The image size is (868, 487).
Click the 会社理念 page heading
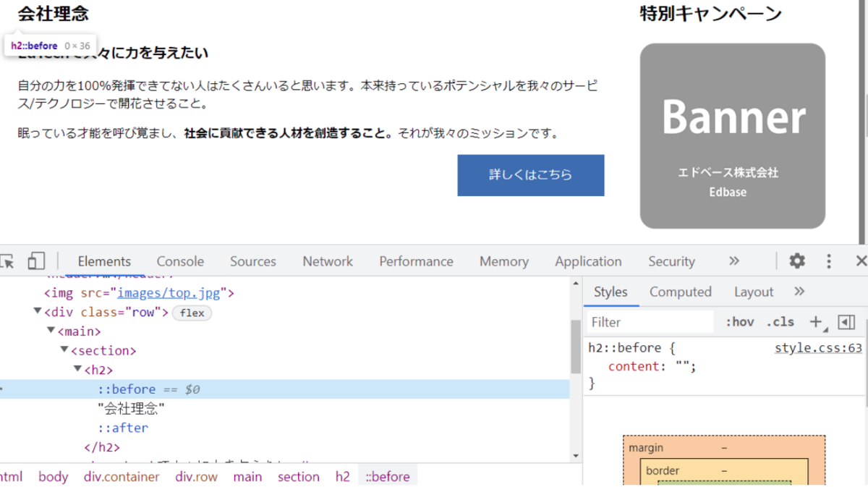pyautogui.click(x=54, y=13)
